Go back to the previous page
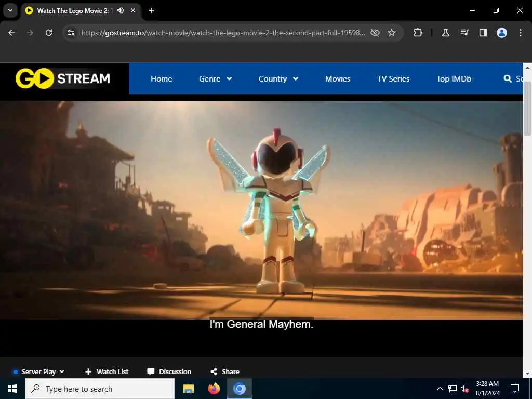532x399 pixels. coord(11,33)
